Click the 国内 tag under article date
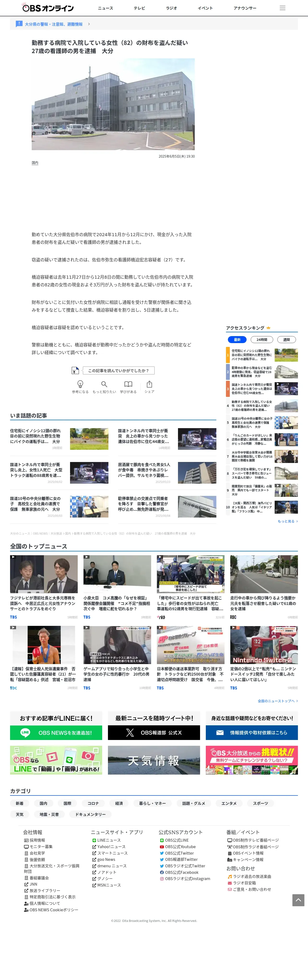This screenshot has width=308, height=980. click(35, 162)
